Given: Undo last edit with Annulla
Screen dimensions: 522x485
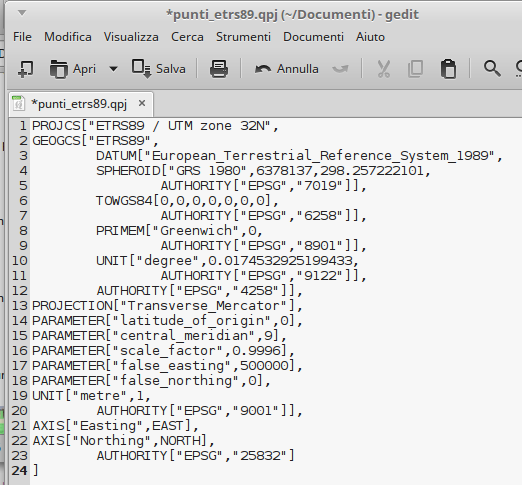Looking at the screenshot, I should click(x=287, y=69).
